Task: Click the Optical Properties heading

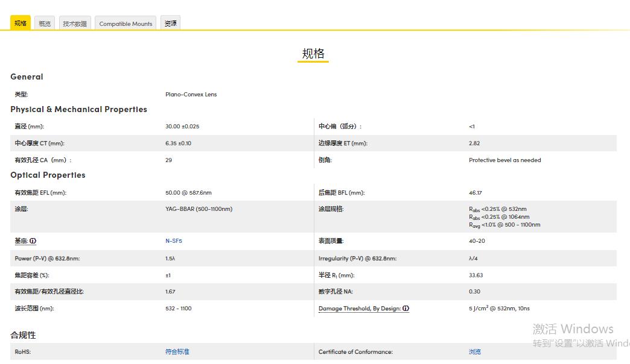Action: (48, 175)
